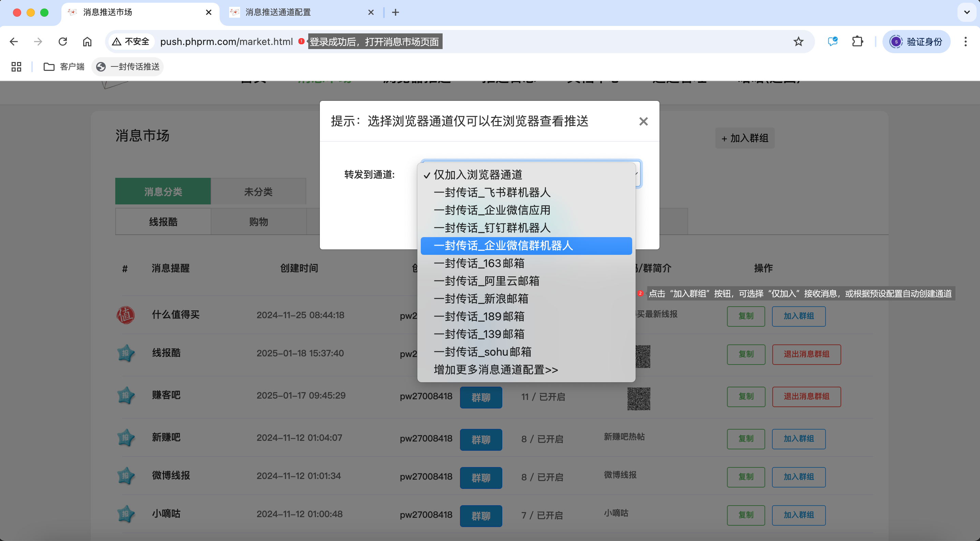Image resolution: width=980 pixels, height=541 pixels.
Task: Select 一封传话_139邮箱 option
Action: [526, 334]
